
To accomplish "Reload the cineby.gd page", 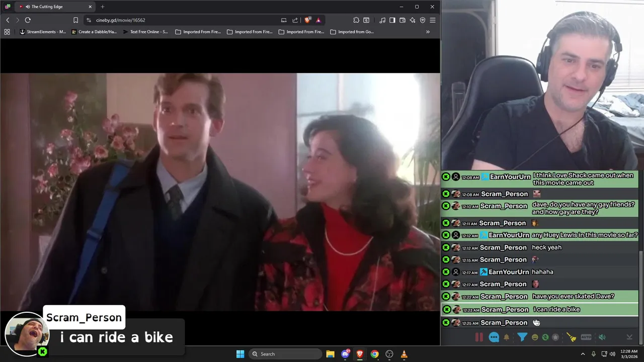I will (28, 20).
